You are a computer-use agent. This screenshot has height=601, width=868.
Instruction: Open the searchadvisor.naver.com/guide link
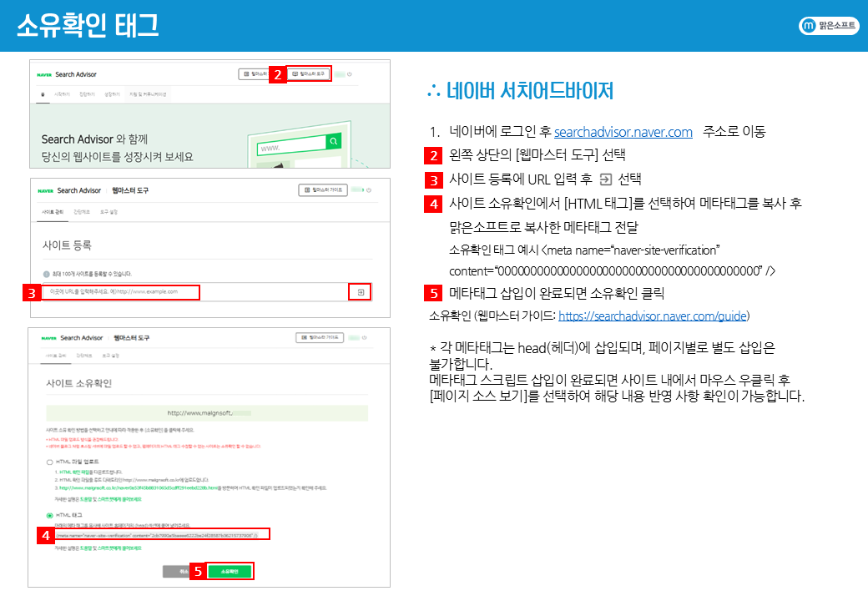coord(653,316)
